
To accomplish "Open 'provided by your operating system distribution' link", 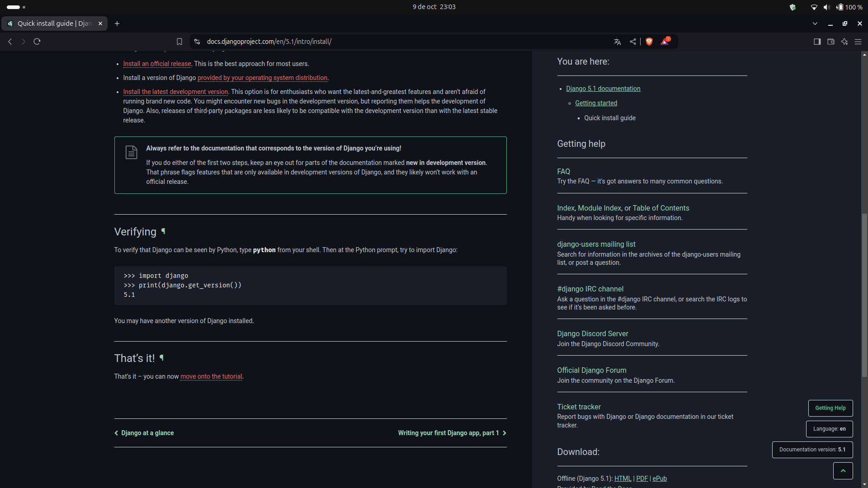I will [262, 78].
